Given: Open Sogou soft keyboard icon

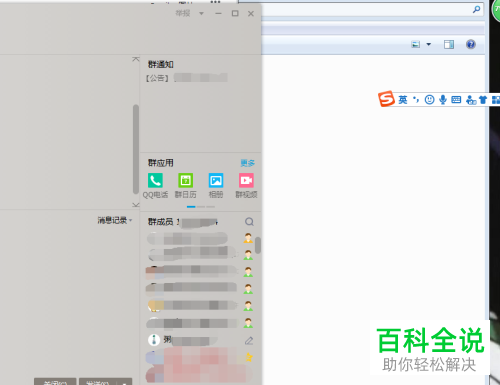Looking at the screenshot, I should [x=456, y=100].
